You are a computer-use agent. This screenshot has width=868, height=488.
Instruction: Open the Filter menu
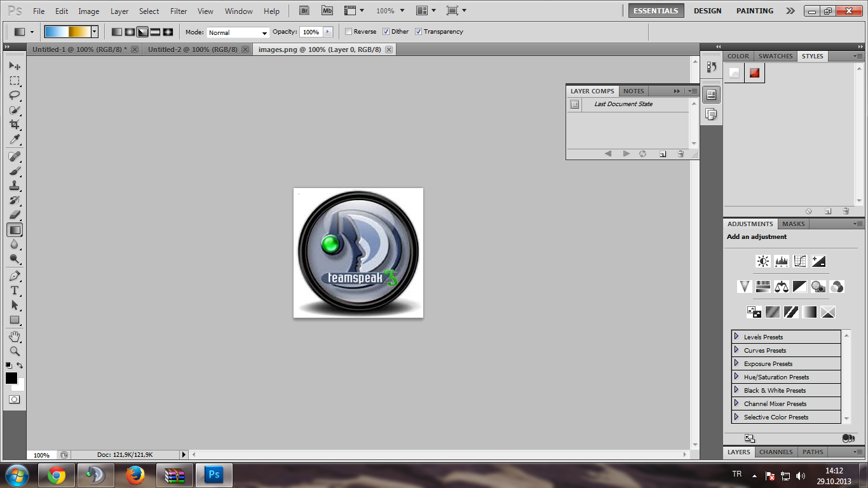pos(179,11)
